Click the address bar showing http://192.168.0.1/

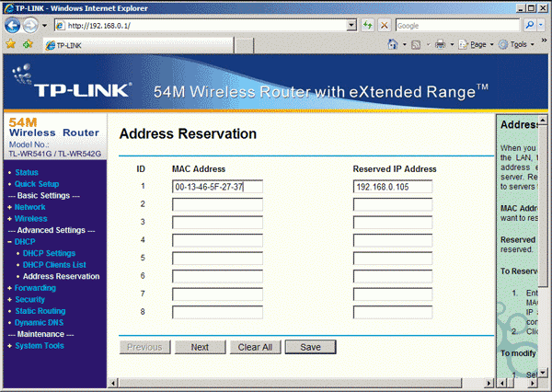201,26
